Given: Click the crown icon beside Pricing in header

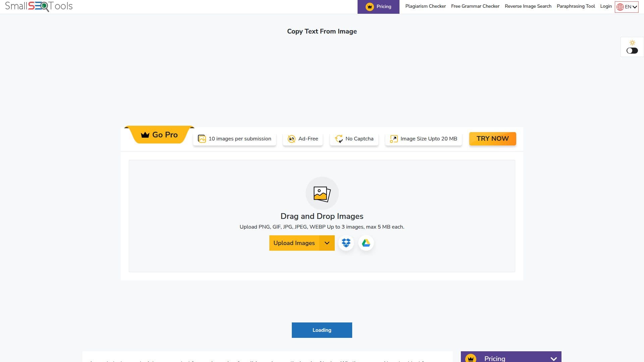Looking at the screenshot, I should 370,7.
